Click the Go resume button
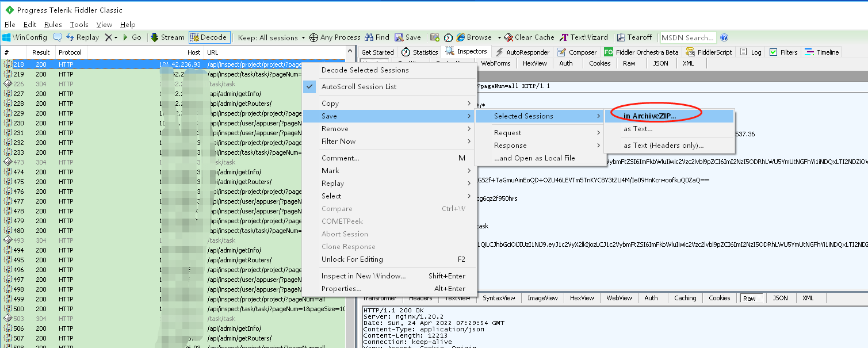This screenshot has width=868, height=348. (x=132, y=37)
